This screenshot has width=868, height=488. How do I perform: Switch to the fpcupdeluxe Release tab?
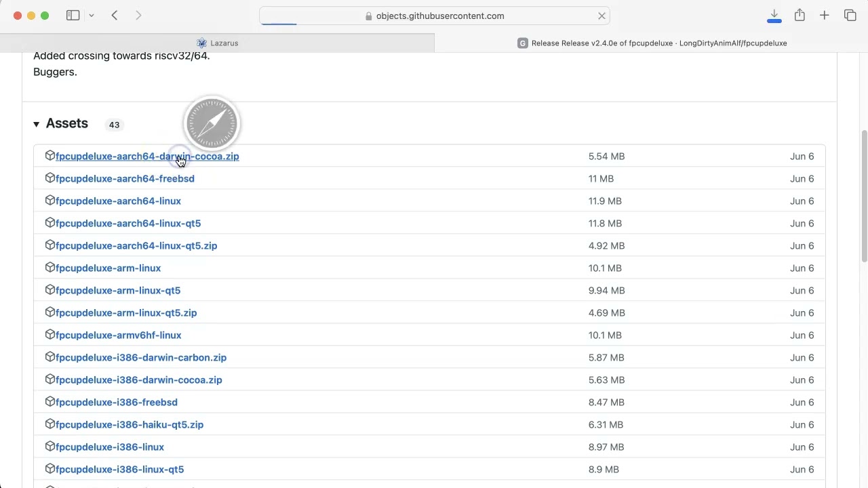click(x=651, y=43)
